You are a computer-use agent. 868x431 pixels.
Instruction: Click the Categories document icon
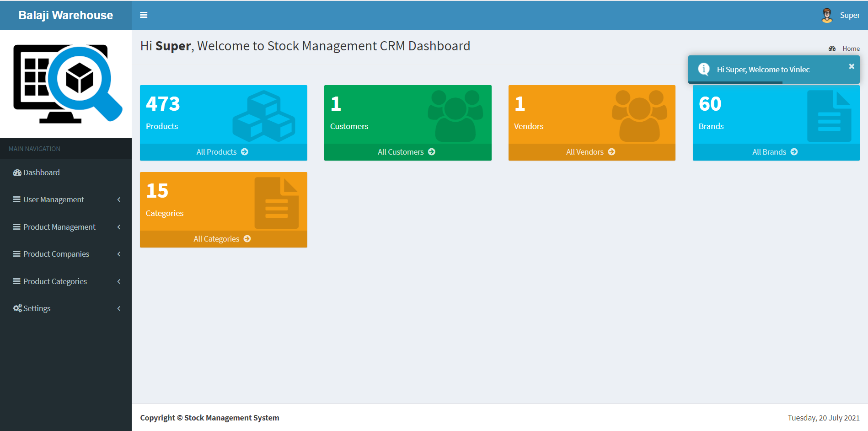pos(276,203)
